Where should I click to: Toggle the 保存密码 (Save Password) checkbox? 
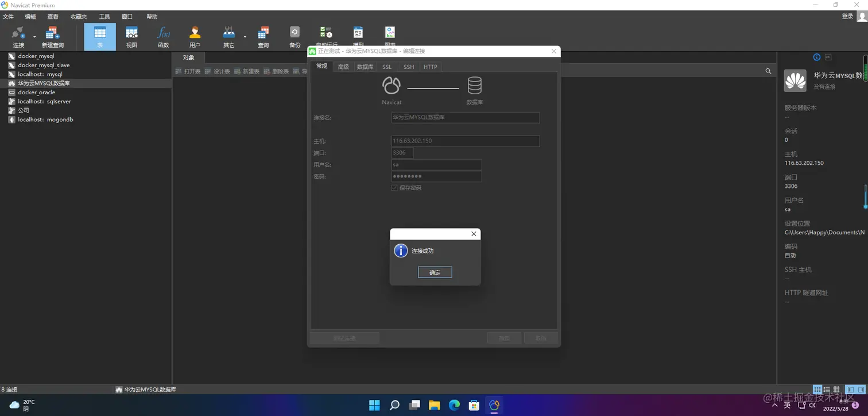pyautogui.click(x=394, y=188)
